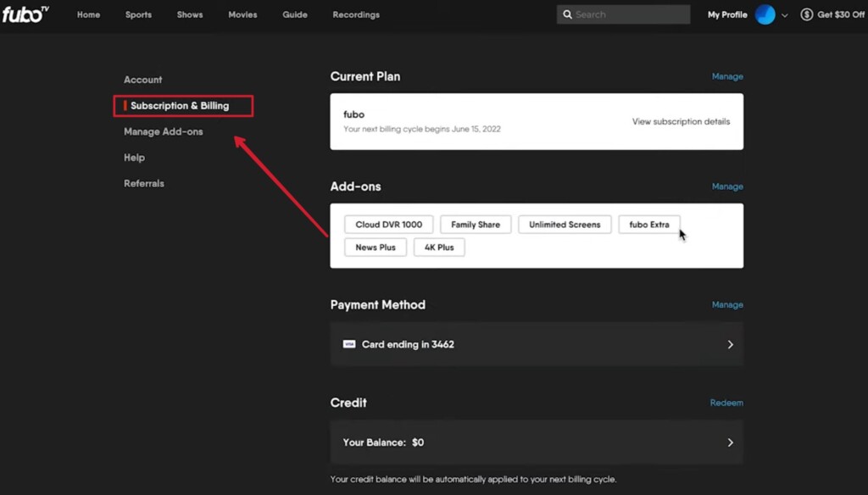Click 'Your next billing cycle begins June 15, 2022'
The height and width of the screenshot is (495, 868).
422,129
